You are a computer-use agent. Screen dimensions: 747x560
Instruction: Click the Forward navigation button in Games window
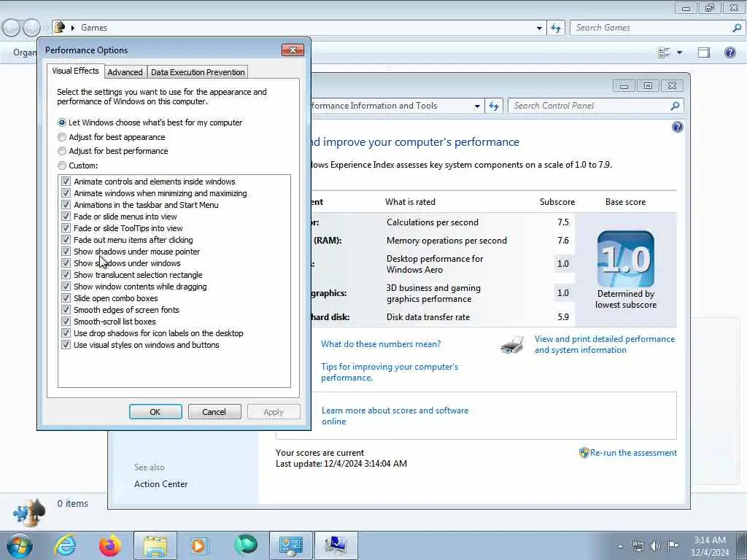(x=31, y=28)
